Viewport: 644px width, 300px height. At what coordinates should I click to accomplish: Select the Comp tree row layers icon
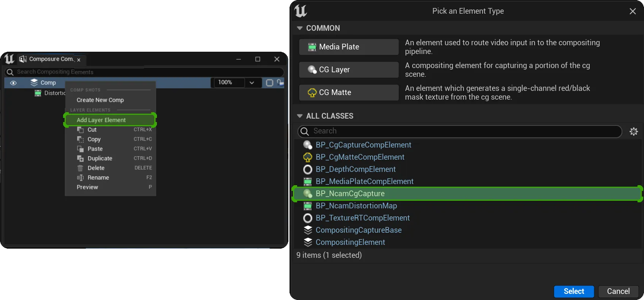tap(34, 83)
